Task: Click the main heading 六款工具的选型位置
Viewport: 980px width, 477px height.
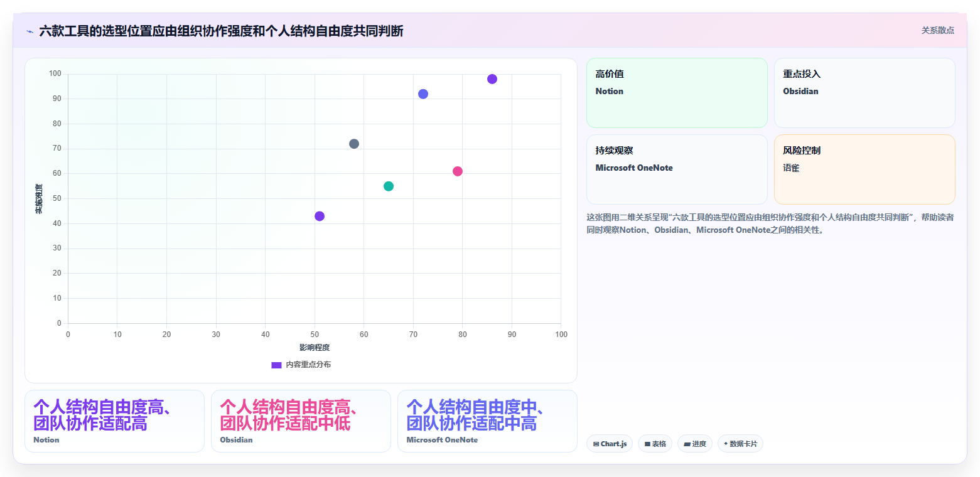Action: (221, 31)
